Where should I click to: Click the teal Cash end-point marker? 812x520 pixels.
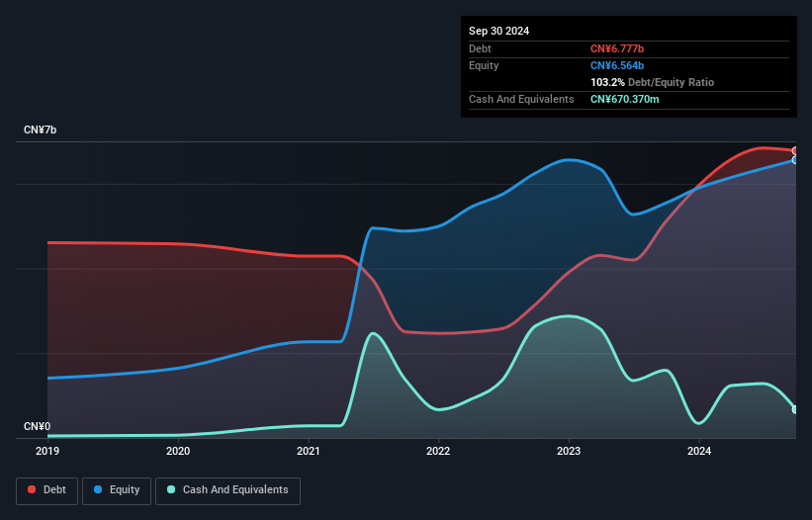click(795, 409)
